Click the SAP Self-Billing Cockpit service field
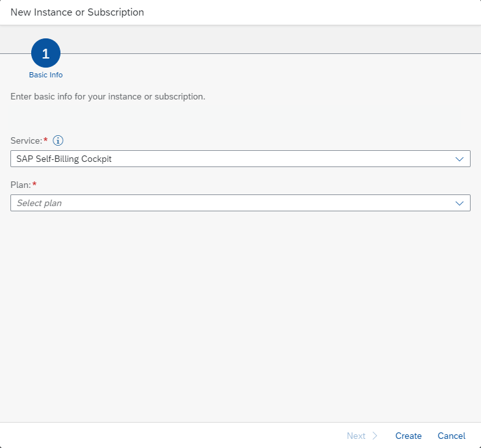This screenshot has width=481, height=448. 240,159
